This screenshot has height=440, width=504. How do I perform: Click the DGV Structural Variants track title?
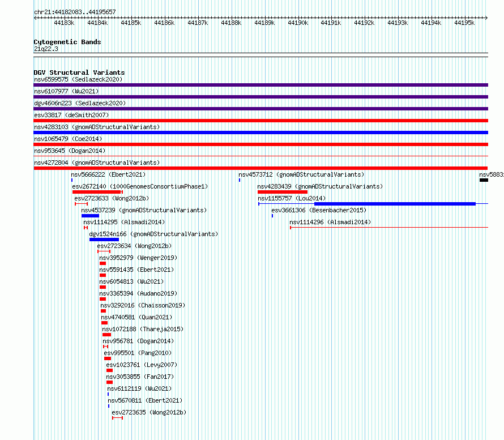click(79, 72)
